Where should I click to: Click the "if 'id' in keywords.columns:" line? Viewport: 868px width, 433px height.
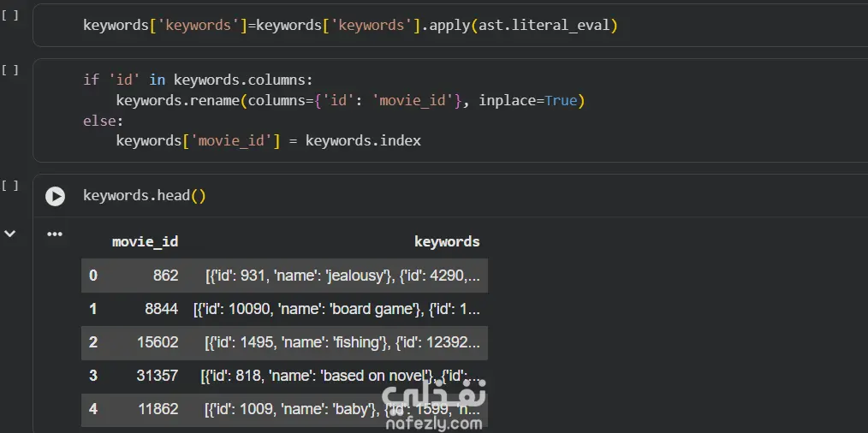click(199, 80)
